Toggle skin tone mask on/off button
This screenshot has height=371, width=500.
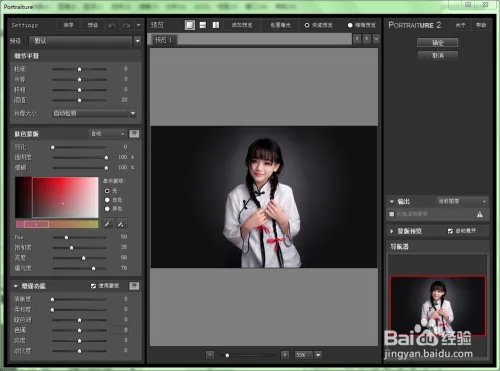[134, 134]
